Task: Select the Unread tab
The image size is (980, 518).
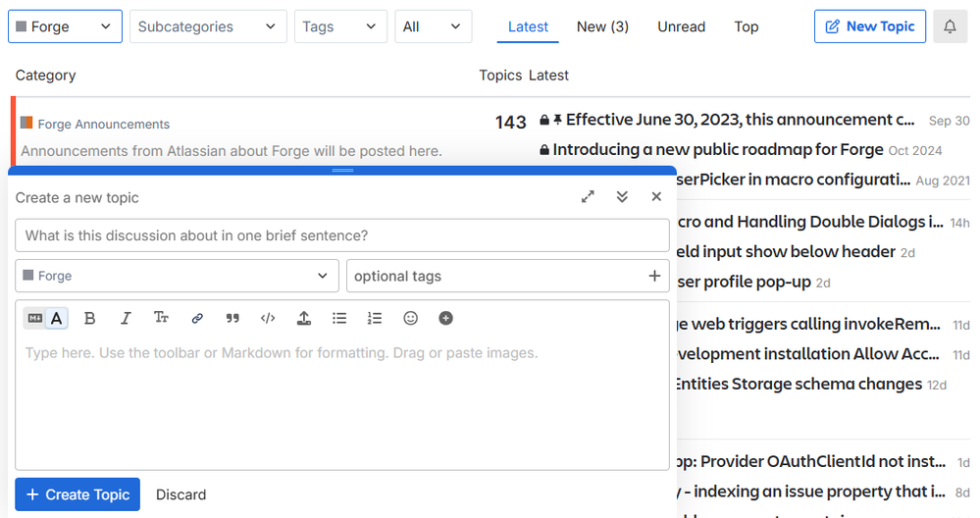Action: click(x=681, y=26)
